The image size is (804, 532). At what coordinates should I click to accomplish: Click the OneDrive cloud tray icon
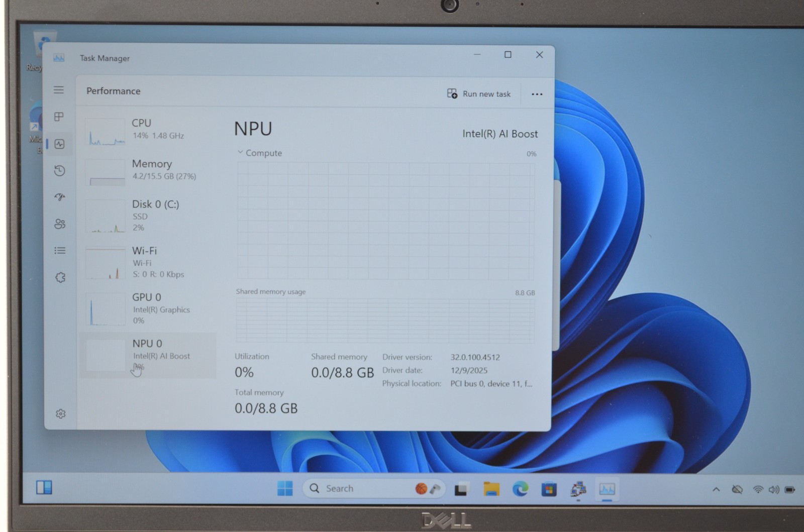pyautogui.click(x=737, y=489)
